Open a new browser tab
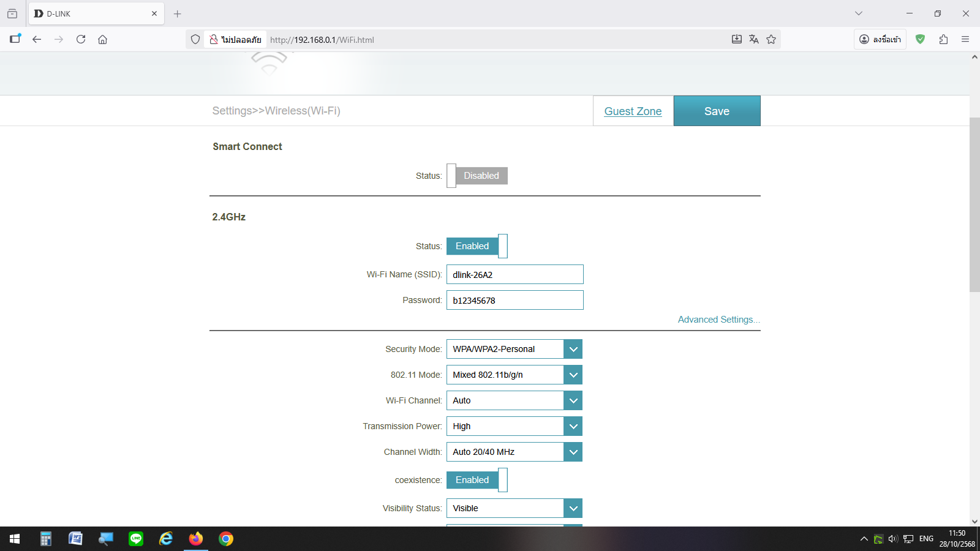 coord(178,13)
